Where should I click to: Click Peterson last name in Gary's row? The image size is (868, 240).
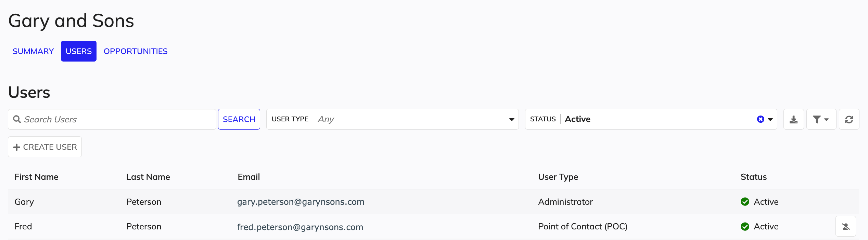(143, 202)
